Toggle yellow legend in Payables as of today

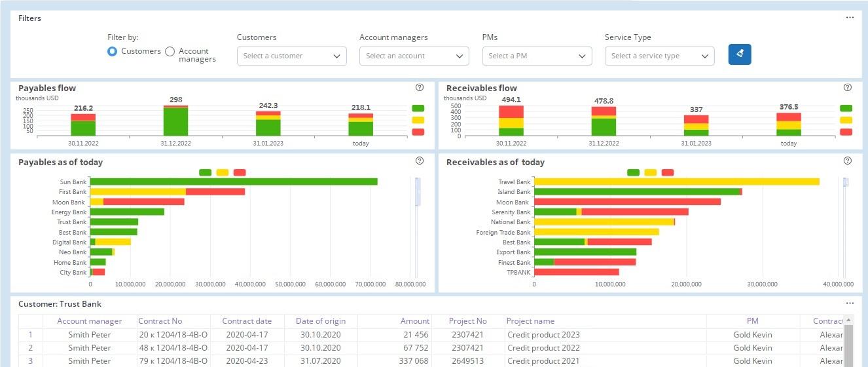(223, 172)
